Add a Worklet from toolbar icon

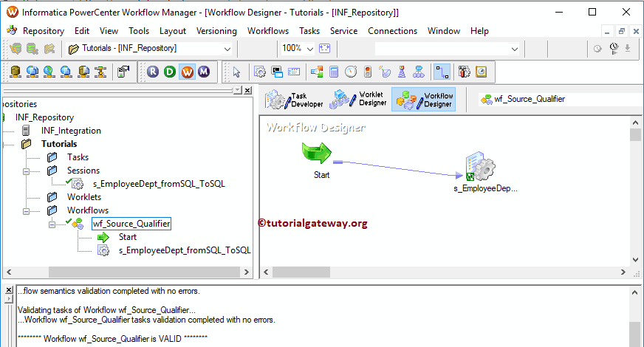coord(419,72)
